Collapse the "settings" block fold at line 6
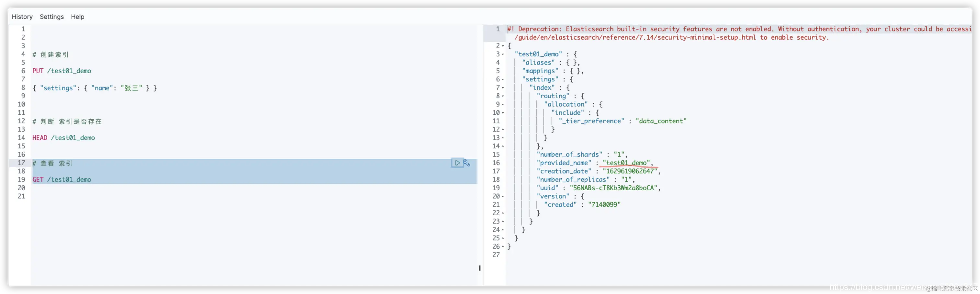 (x=503, y=79)
